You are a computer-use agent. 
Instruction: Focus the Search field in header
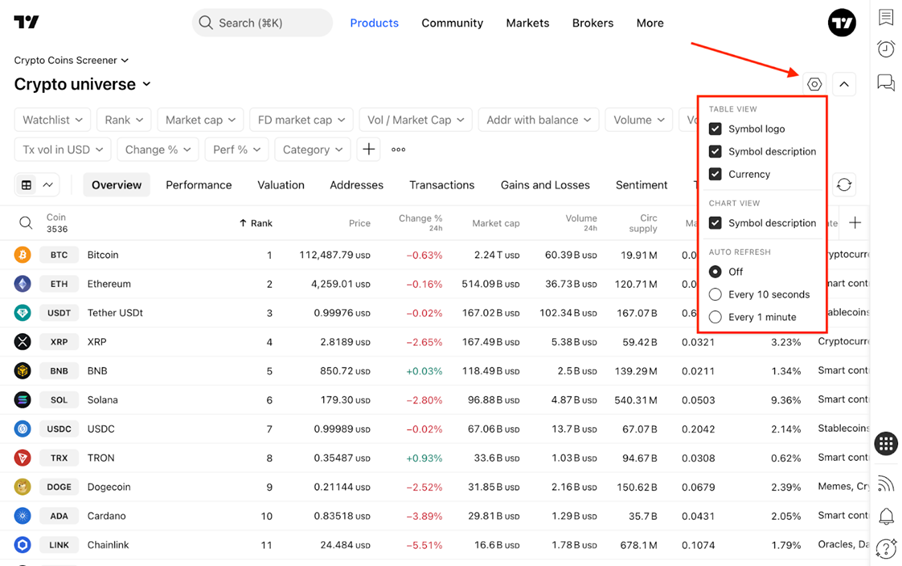pyautogui.click(x=262, y=23)
